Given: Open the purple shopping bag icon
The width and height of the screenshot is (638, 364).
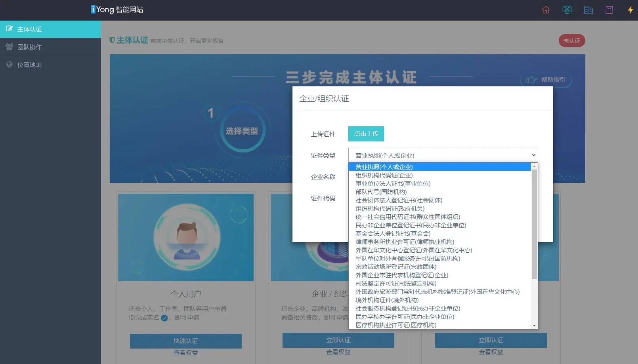Looking at the screenshot, I should pos(609,10).
